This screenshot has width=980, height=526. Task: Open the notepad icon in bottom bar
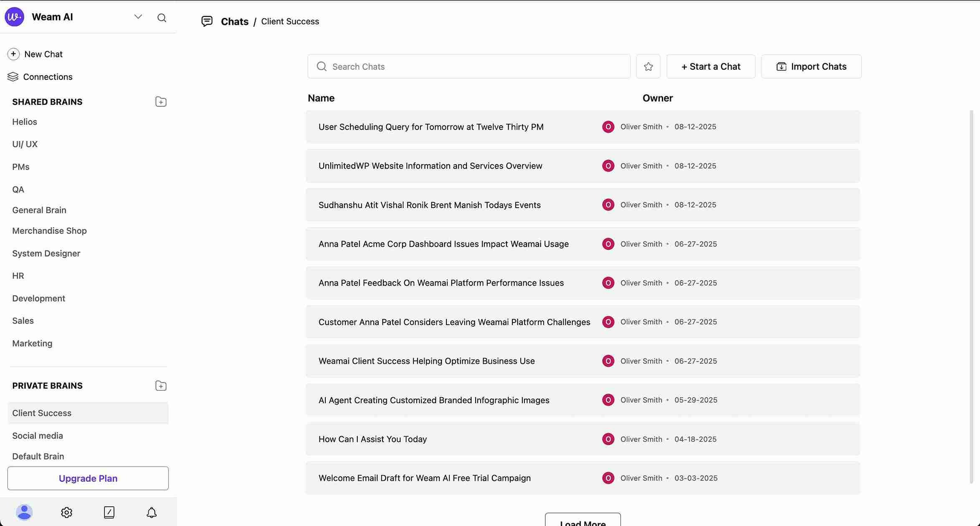(x=109, y=512)
